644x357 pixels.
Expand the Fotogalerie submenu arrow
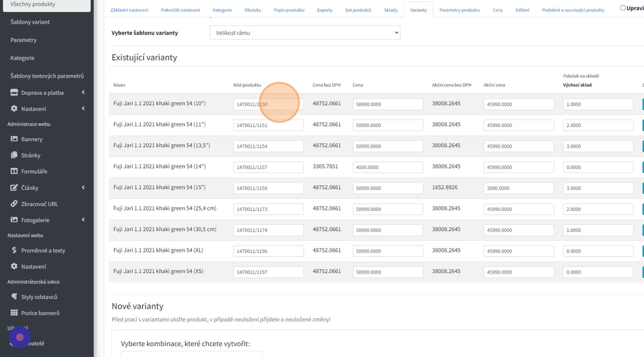click(83, 220)
